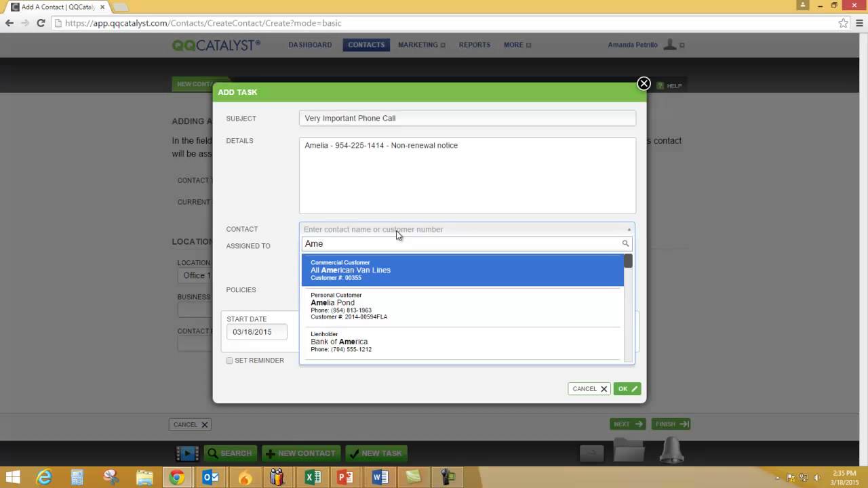Click the user profile silhouette icon

(x=670, y=45)
